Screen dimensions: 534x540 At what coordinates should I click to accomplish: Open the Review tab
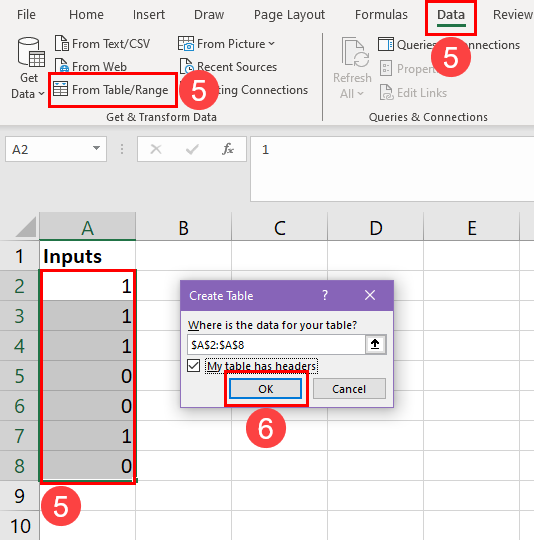click(x=512, y=15)
